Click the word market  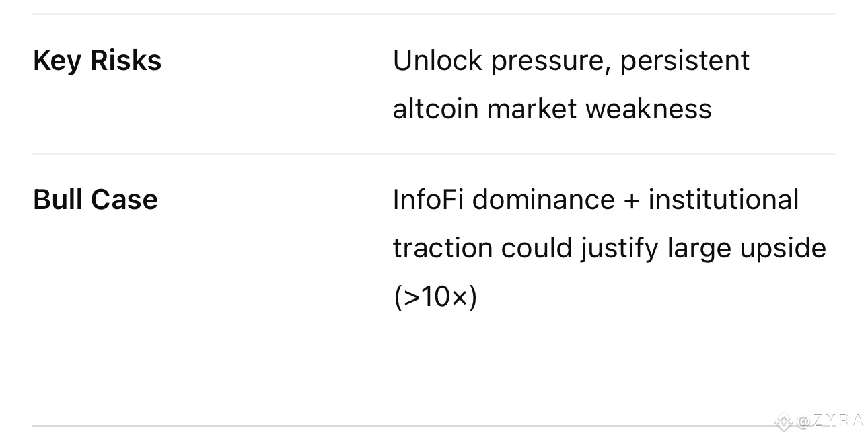tap(532, 109)
